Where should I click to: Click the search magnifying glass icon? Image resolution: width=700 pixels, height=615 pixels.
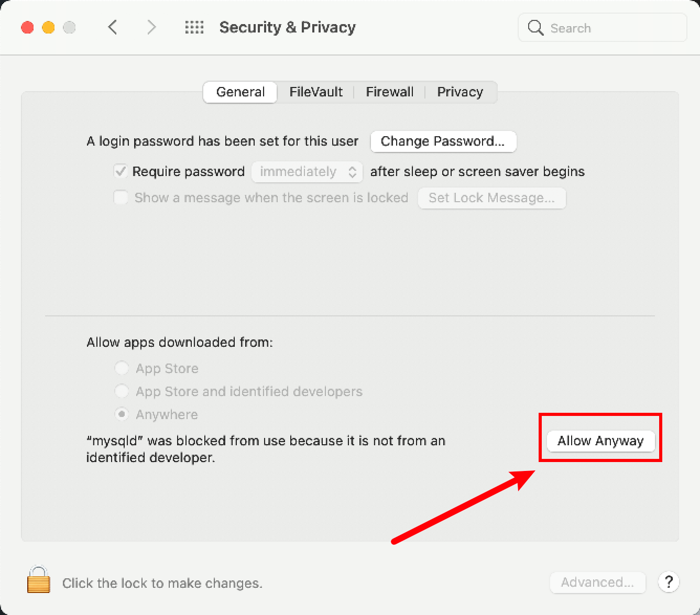tap(535, 28)
